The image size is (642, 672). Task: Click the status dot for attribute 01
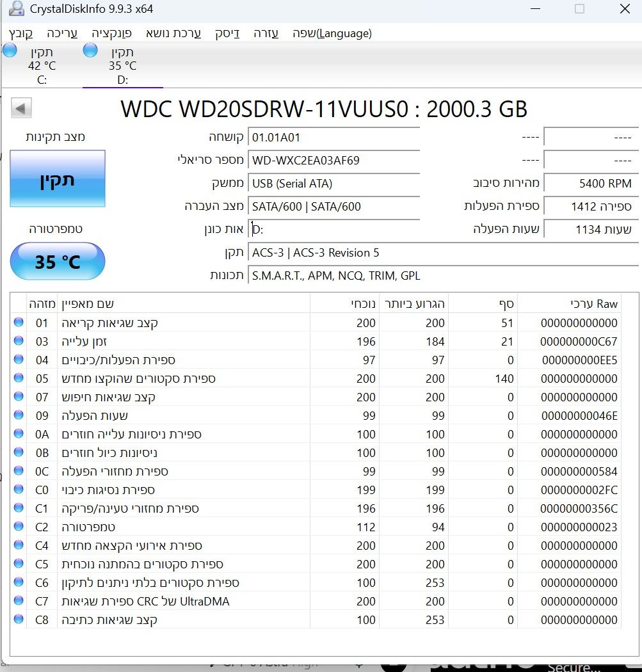click(19, 322)
